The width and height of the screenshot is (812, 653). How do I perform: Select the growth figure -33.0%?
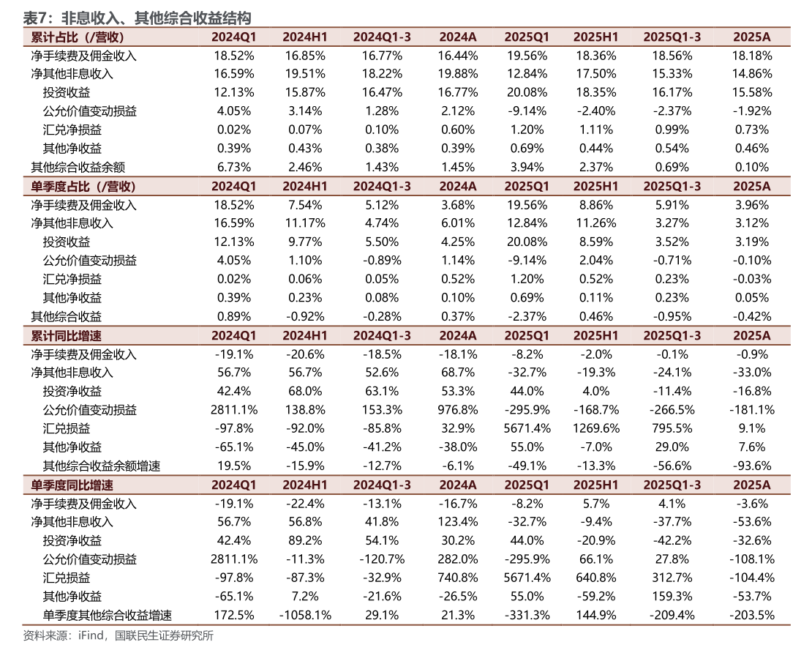pos(752,373)
